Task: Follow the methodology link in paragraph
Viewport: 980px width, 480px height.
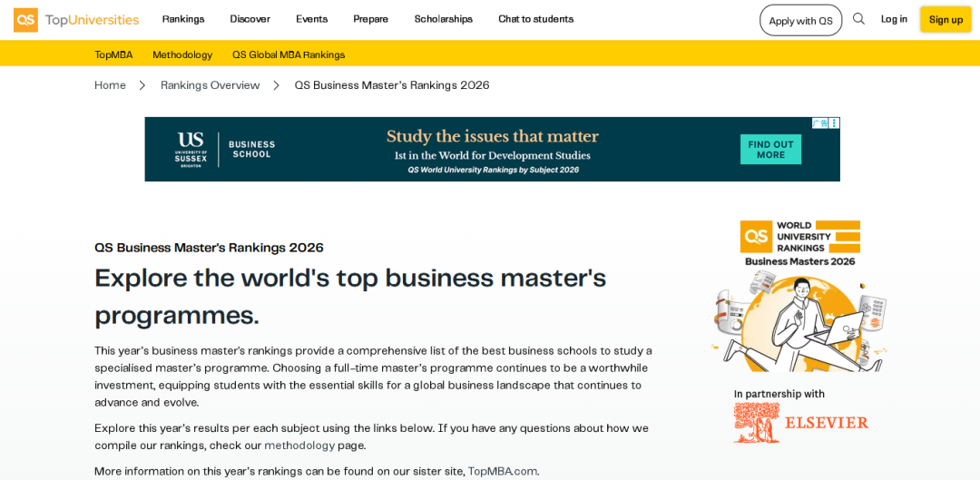Action: pyautogui.click(x=299, y=446)
